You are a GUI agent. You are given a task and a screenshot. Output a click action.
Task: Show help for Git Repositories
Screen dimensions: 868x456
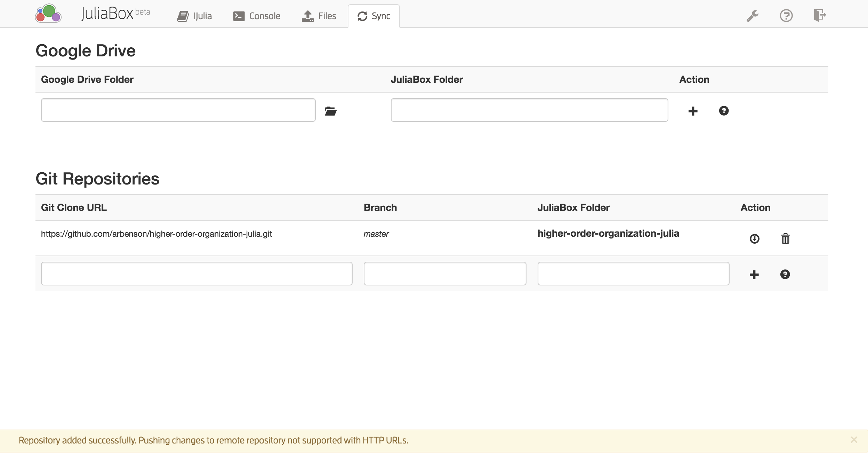785,274
